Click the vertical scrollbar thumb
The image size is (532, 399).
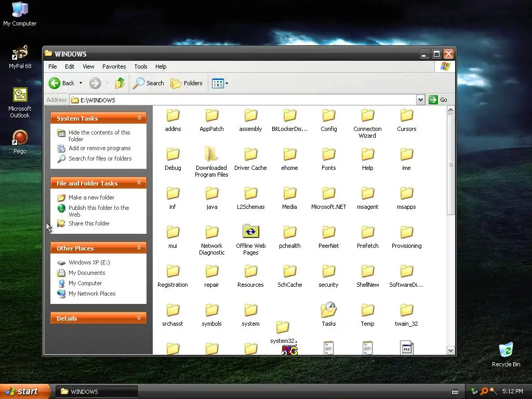(x=450, y=165)
